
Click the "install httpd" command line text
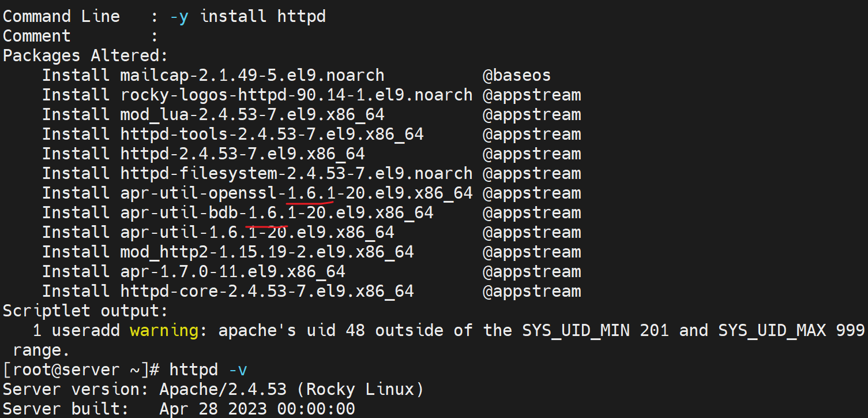click(262, 16)
